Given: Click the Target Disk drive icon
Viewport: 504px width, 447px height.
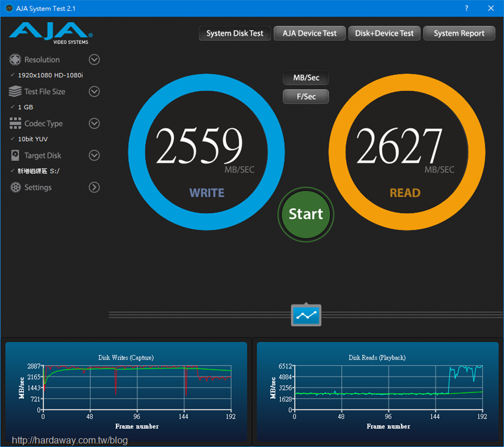Looking at the screenshot, I should pos(15,155).
